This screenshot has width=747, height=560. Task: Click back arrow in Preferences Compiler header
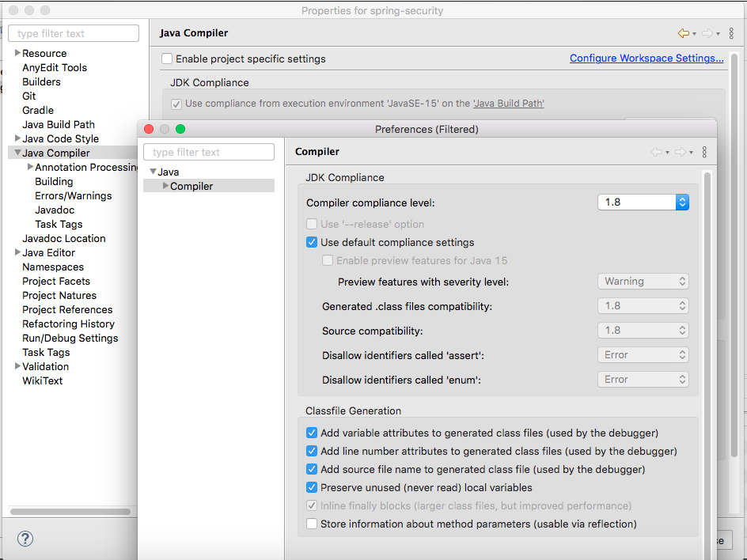[656, 152]
